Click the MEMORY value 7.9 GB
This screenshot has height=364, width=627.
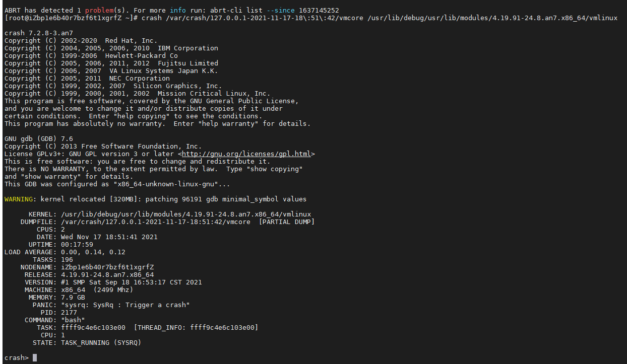point(73,297)
